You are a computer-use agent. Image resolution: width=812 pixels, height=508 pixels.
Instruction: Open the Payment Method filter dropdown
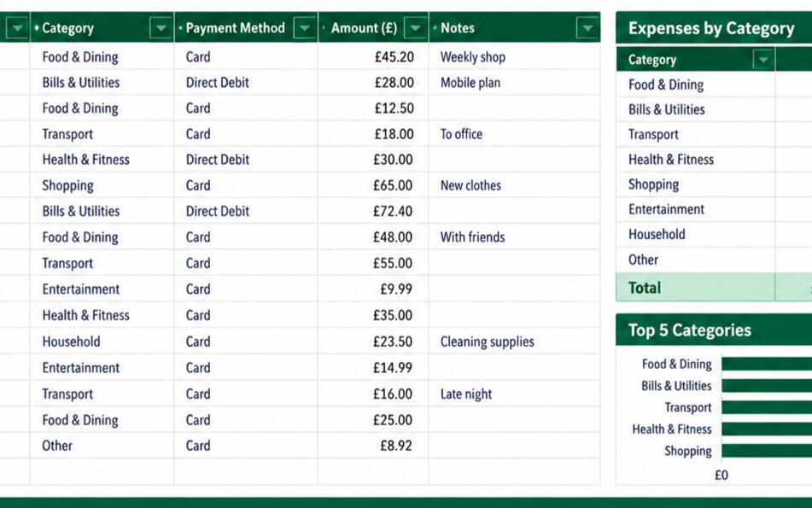coord(305,28)
